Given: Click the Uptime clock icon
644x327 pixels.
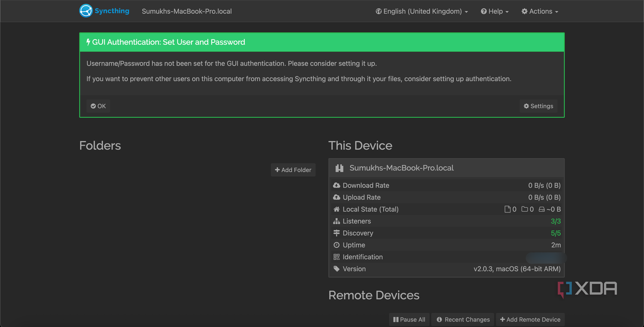Looking at the screenshot, I should pyautogui.click(x=337, y=245).
